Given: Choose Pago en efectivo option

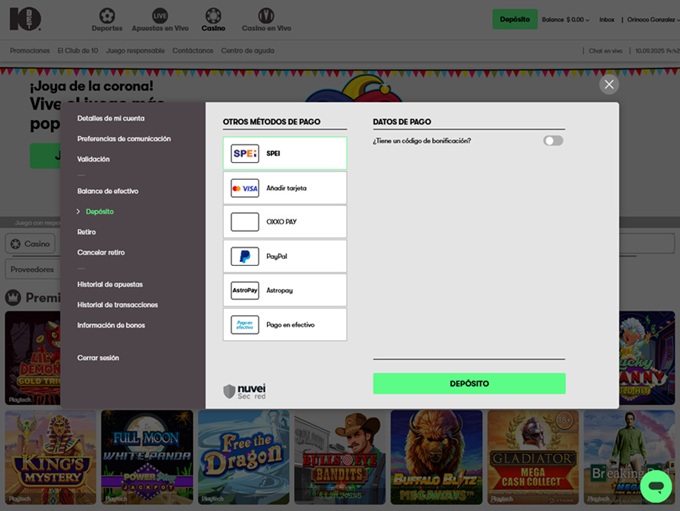Looking at the screenshot, I should 285,324.
